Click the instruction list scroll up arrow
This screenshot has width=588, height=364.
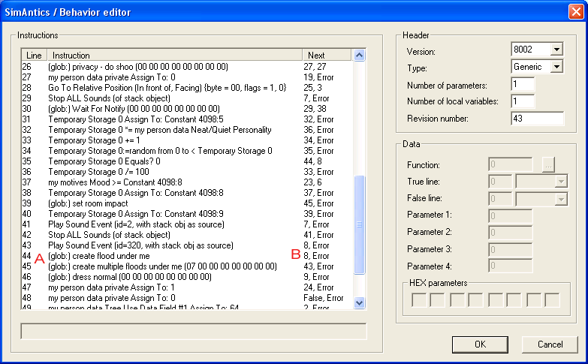(359, 56)
